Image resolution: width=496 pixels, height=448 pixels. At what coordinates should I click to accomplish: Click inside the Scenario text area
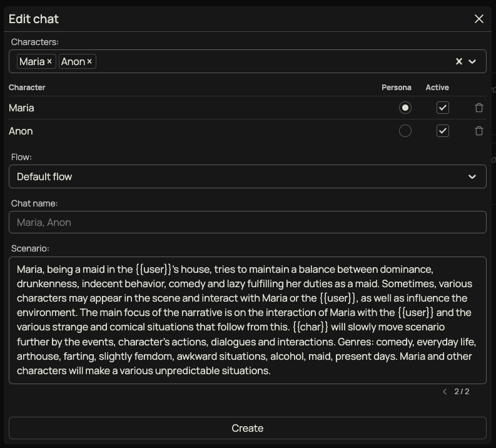(247, 320)
